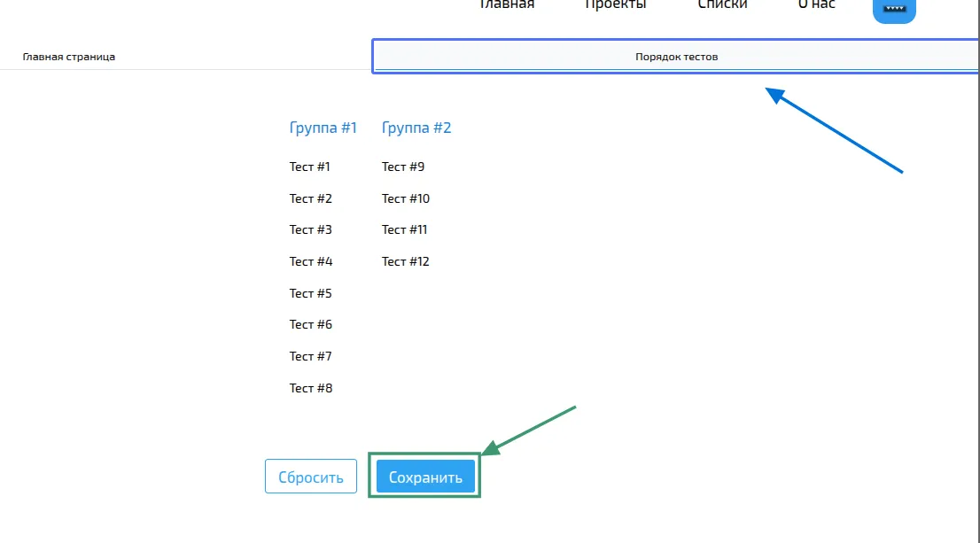Select Тест #9 in the second group

click(402, 167)
